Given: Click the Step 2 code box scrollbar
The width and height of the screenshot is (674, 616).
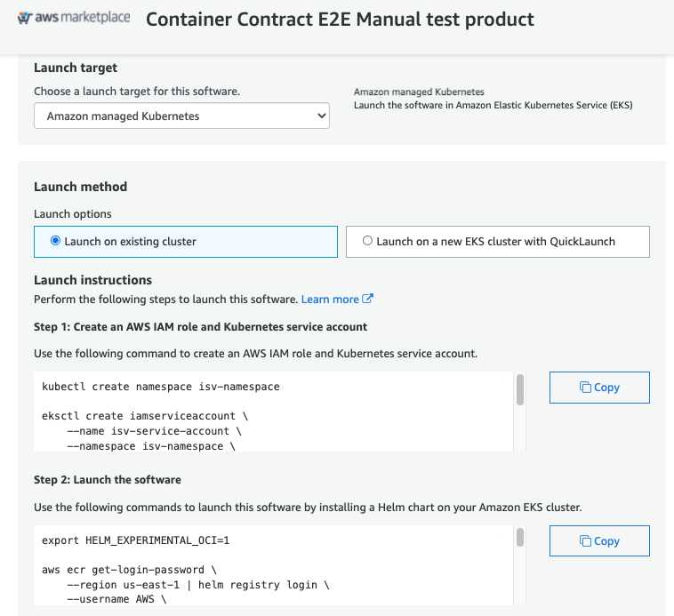Looking at the screenshot, I should 519,538.
